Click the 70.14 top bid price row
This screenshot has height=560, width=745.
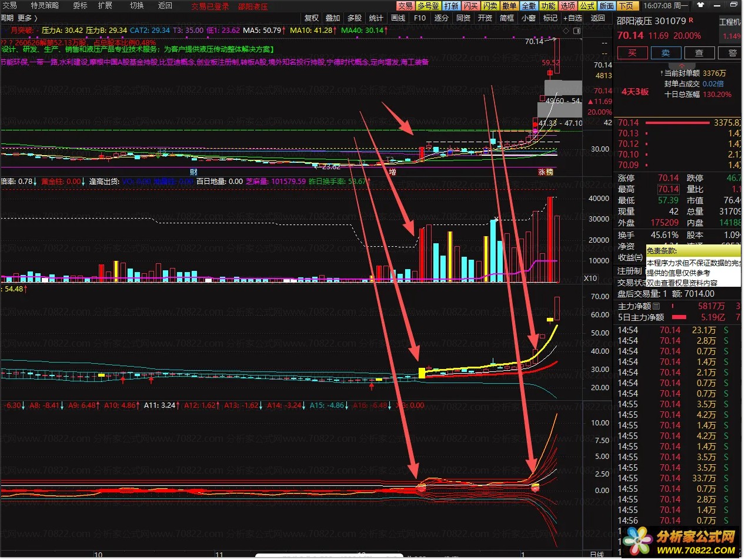(676, 123)
